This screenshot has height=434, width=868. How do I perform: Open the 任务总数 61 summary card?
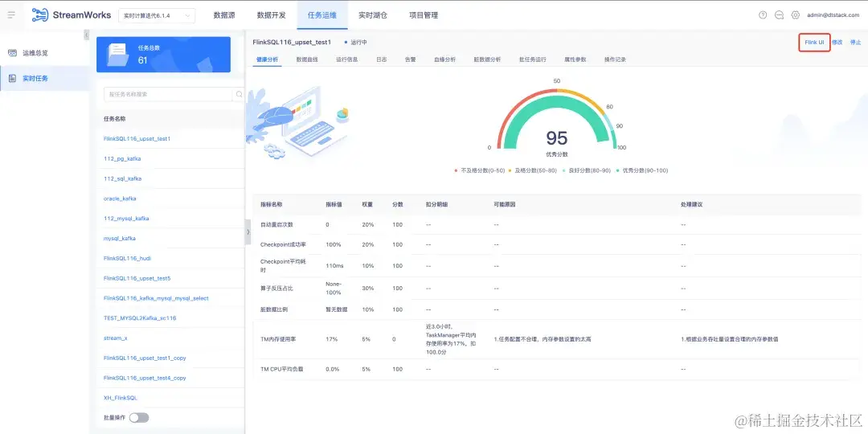163,55
